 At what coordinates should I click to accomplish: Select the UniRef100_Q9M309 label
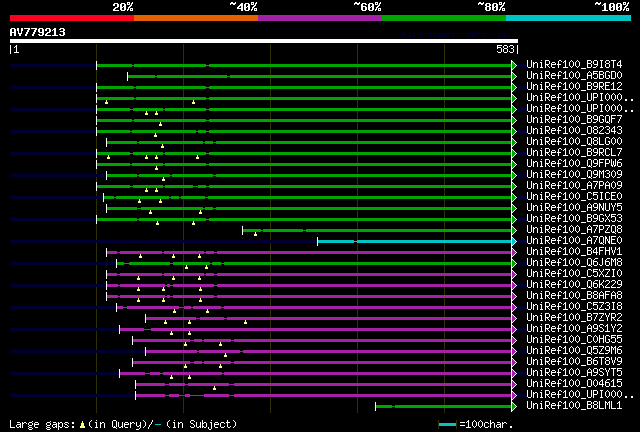(x=574, y=174)
